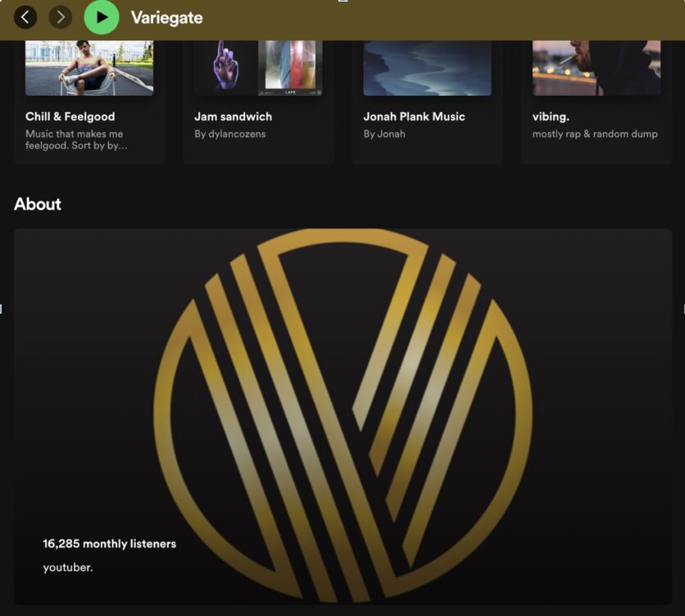The image size is (685, 616).
Task: Select the By dylancozens subtitle
Action: click(230, 134)
